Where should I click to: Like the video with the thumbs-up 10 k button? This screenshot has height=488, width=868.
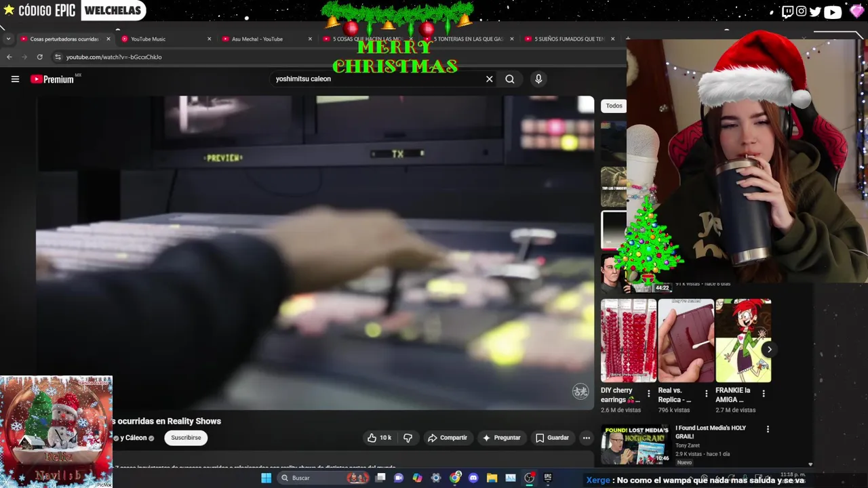tap(380, 438)
